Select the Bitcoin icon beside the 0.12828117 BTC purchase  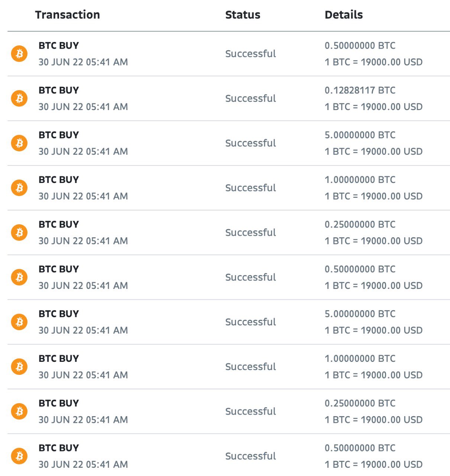click(x=19, y=98)
